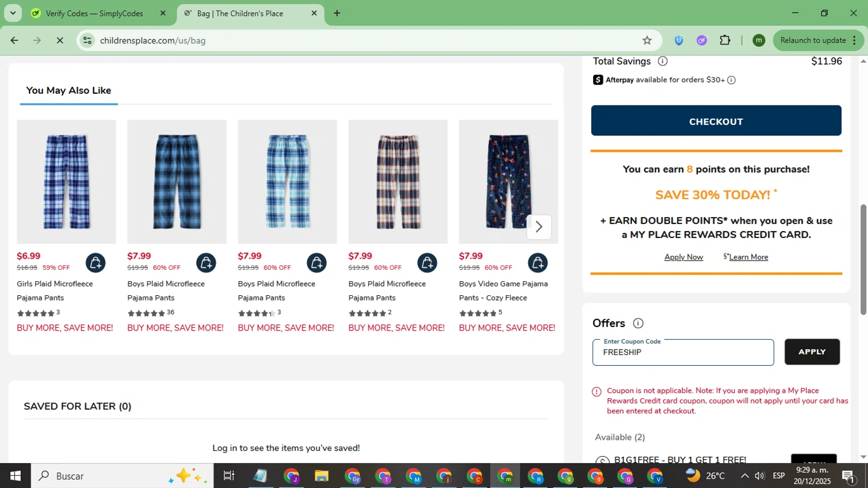This screenshot has width=868, height=488.
Task: Open Windows Start menu
Action: coord(15,476)
